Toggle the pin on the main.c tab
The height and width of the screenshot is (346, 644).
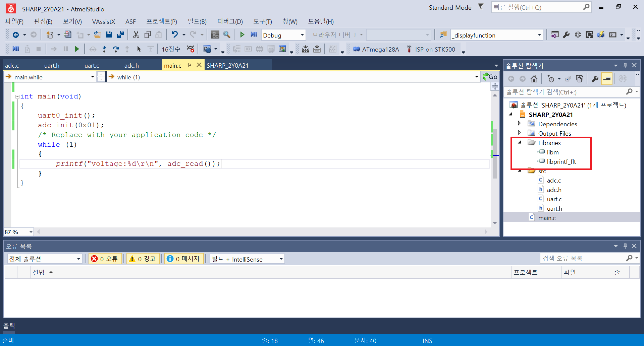[x=189, y=65]
